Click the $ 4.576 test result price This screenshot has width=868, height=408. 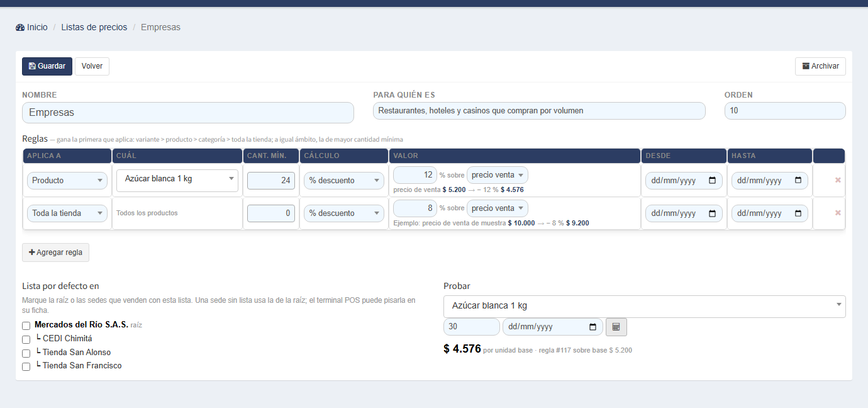(462, 349)
